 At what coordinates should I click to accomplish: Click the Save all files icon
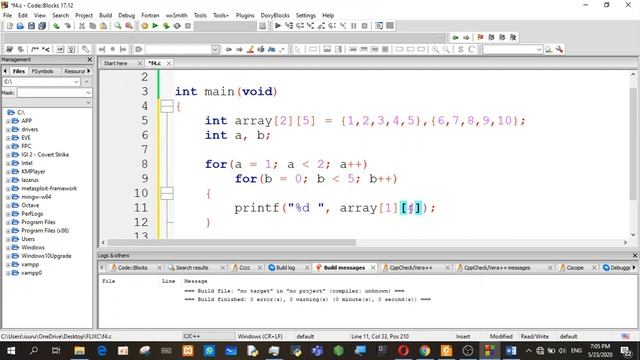click(42, 26)
